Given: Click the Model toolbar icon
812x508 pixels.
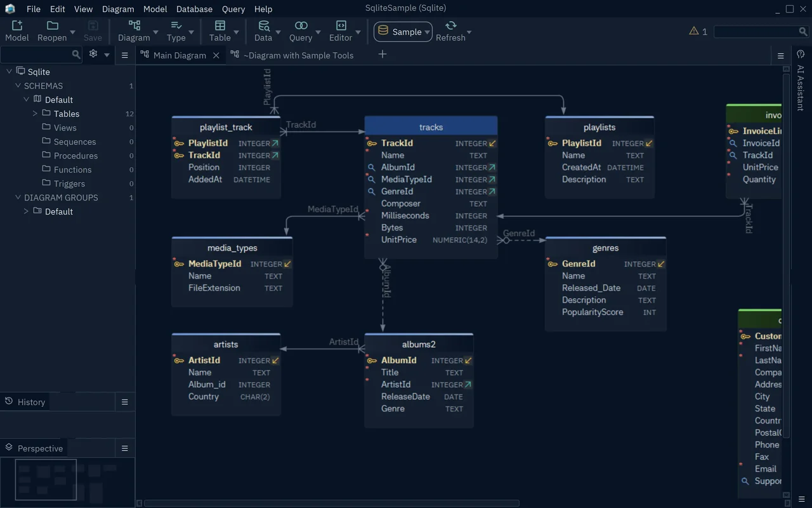Looking at the screenshot, I should 17,26.
